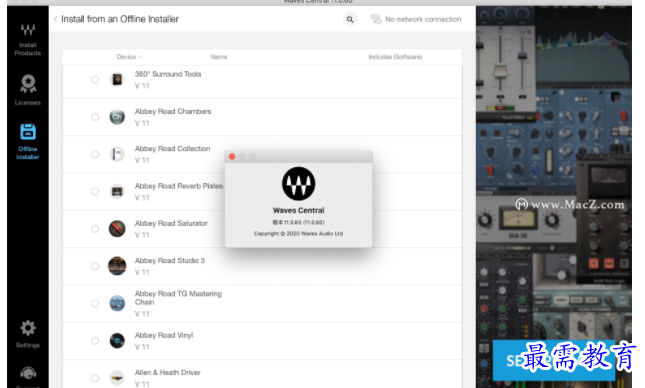
Task: Select the Abbey Road Studio 3 radio button
Action: (x=95, y=266)
